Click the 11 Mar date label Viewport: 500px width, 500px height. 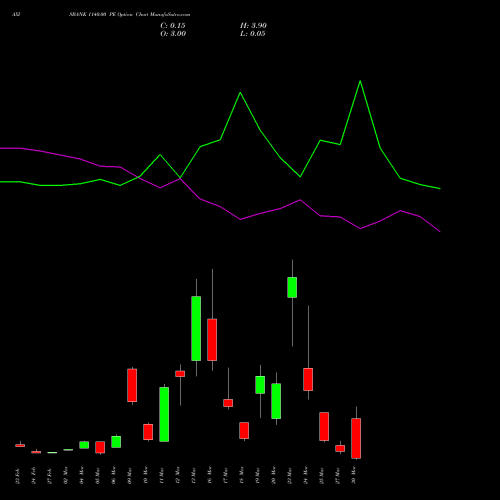click(162, 476)
